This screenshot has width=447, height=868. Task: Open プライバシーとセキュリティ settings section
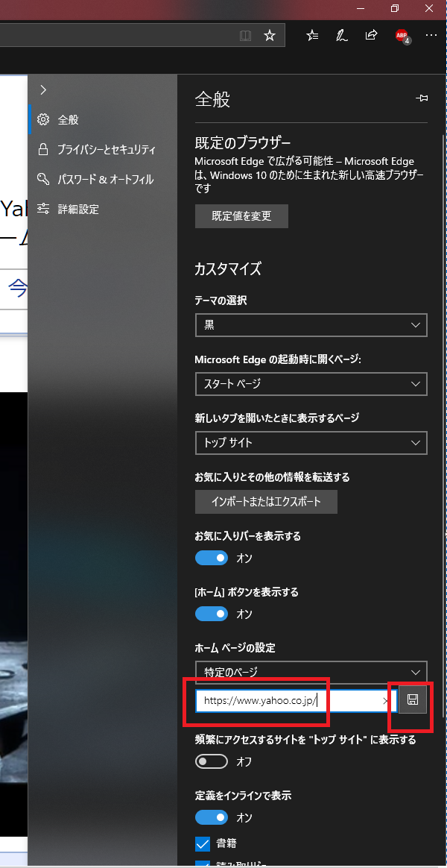click(x=102, y=149)
